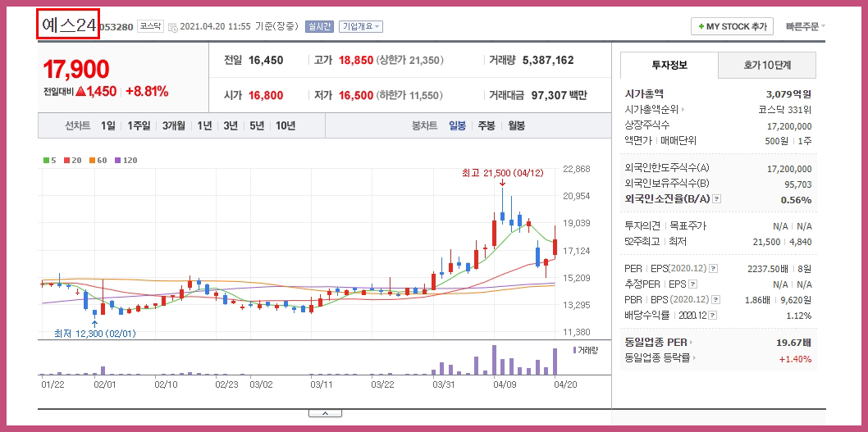Select the 1주일 line chart period

(139, 125)
